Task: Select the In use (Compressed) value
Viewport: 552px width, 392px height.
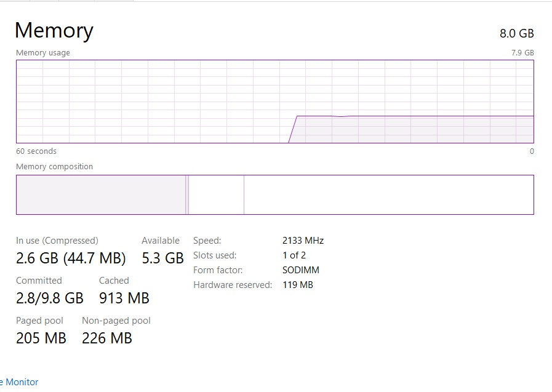Action: click(x=71, y=258)
